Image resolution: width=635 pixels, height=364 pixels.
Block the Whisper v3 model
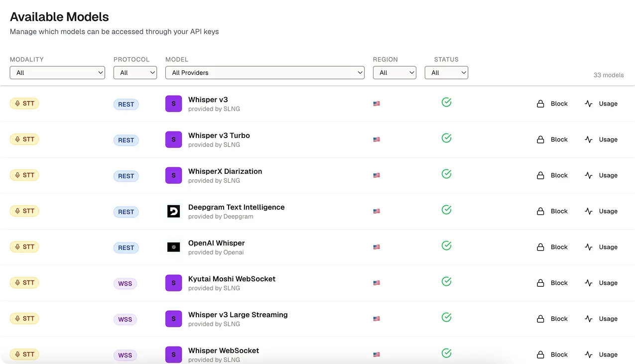pos(552,104)
